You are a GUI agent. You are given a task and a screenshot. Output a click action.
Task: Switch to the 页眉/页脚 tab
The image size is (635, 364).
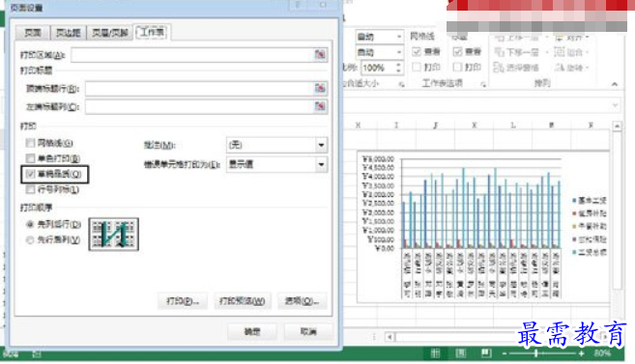click(110, 33)
